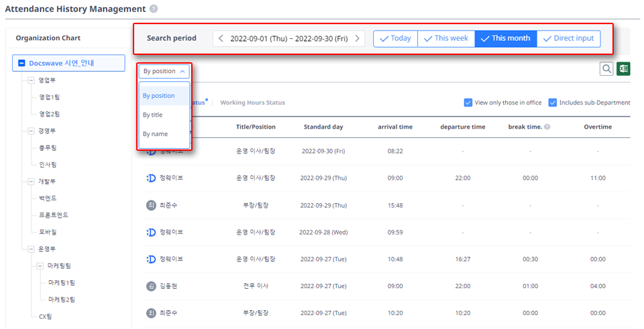
Task: Click the arrival time column header
Action: (395, 127)
